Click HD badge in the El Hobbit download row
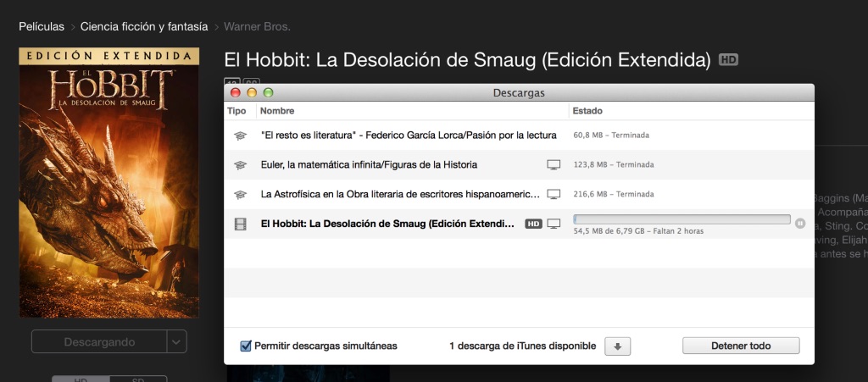Image resolution: width=868 pixels, height=382 pixels. [x=533, y=224]
